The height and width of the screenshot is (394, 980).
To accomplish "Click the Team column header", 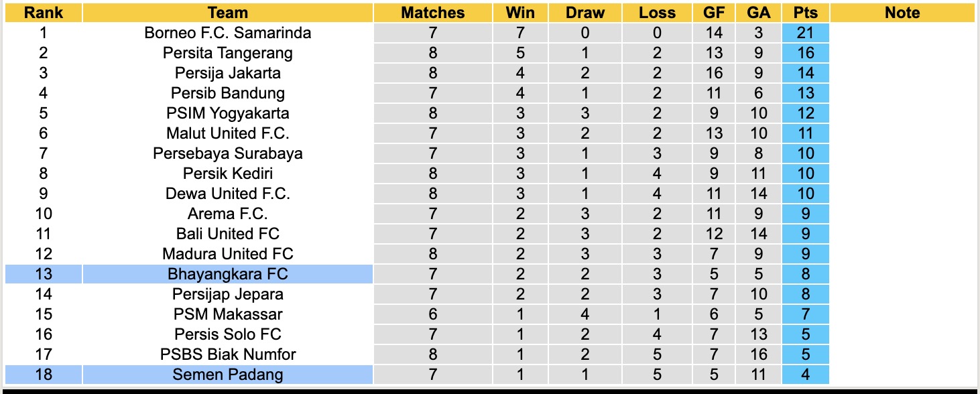I will tap(228, 13).
